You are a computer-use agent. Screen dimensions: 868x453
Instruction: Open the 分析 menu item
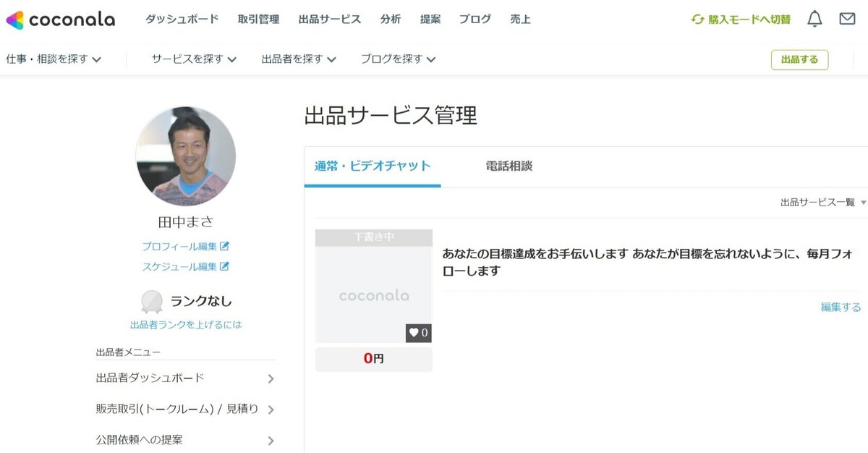pyautogui.click(x=391, y=20)
